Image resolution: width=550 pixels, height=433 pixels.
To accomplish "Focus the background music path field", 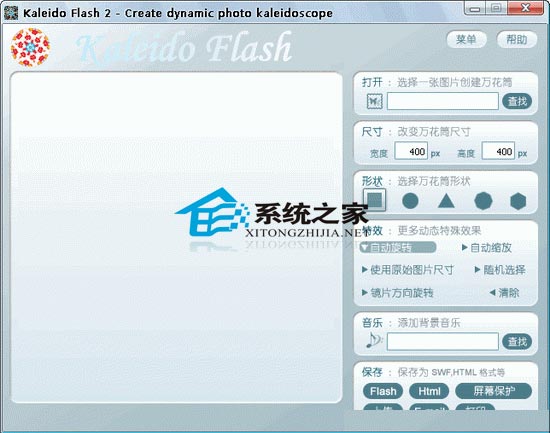I will (443, 341).
